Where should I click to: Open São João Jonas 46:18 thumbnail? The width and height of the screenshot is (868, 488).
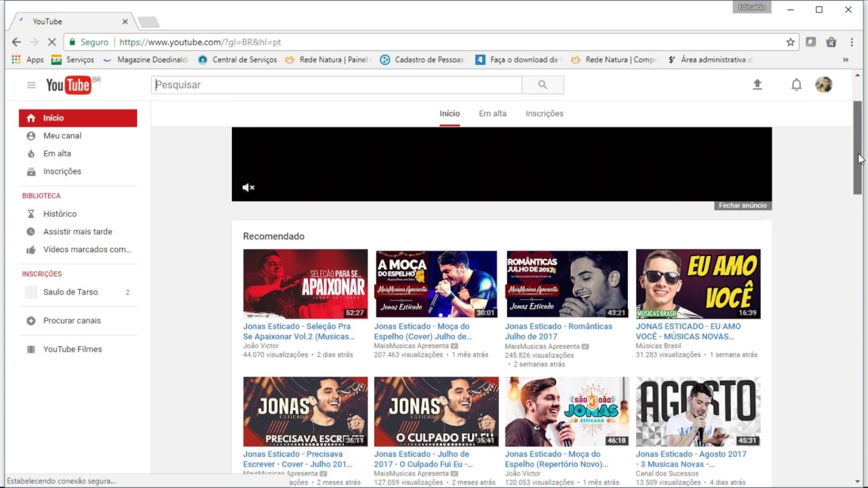567,411
